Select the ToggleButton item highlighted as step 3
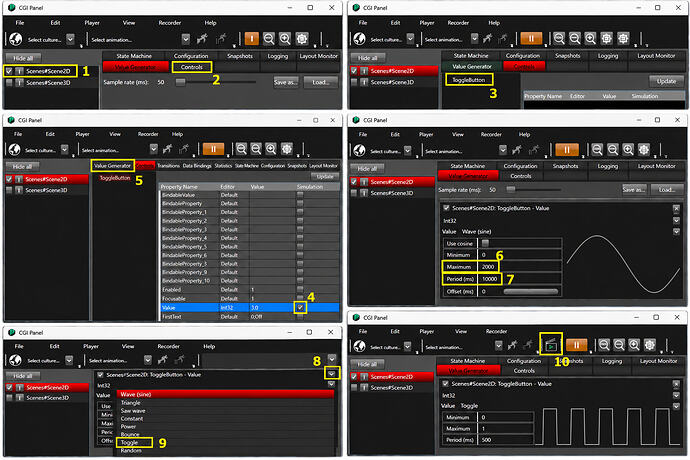Viewport: 690px width, 460px height. click(469, 80)
